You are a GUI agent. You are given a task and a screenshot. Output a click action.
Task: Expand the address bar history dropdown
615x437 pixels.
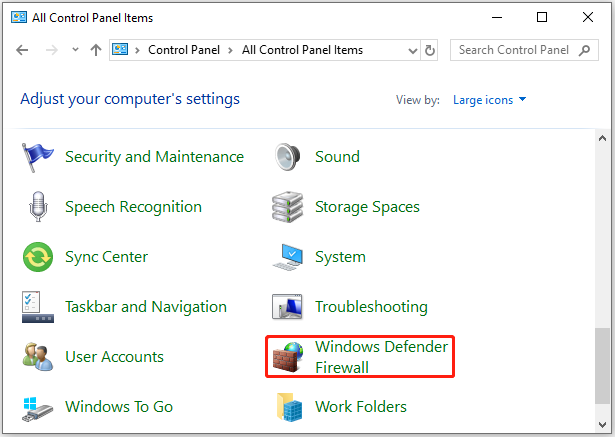[413, 51]
